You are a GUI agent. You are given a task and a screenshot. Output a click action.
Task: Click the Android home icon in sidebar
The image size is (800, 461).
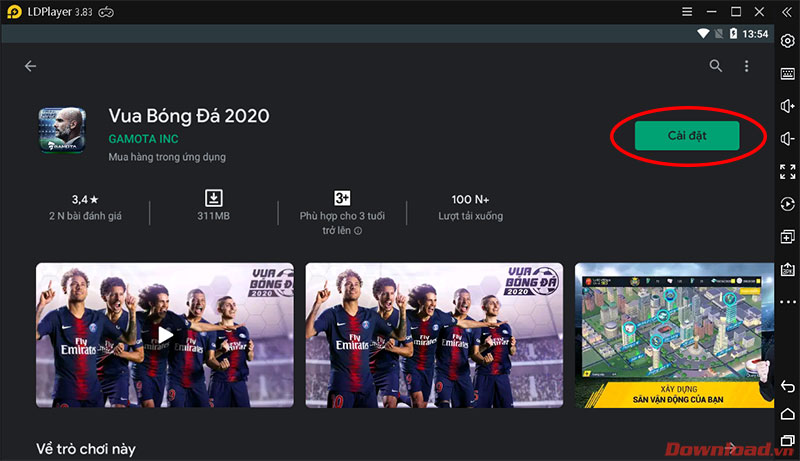787,414
